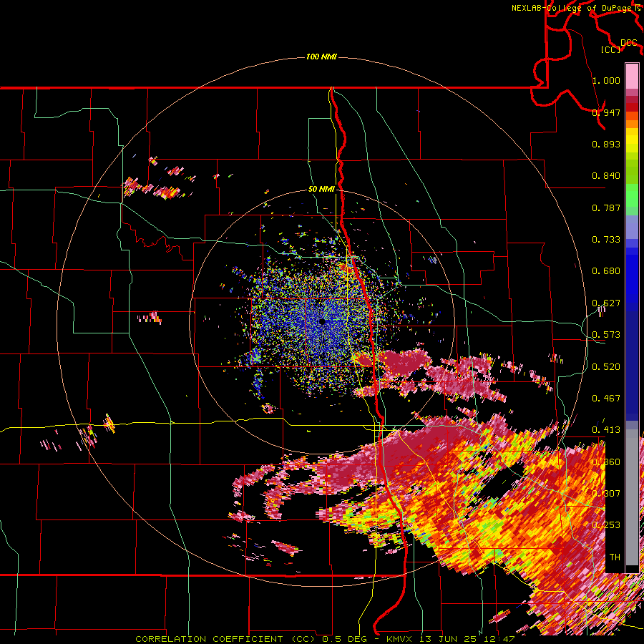Screen dimensions: 644x644
Task: Click the Correlation Coefficient caption at the bottom
Action: click(324, 639)
